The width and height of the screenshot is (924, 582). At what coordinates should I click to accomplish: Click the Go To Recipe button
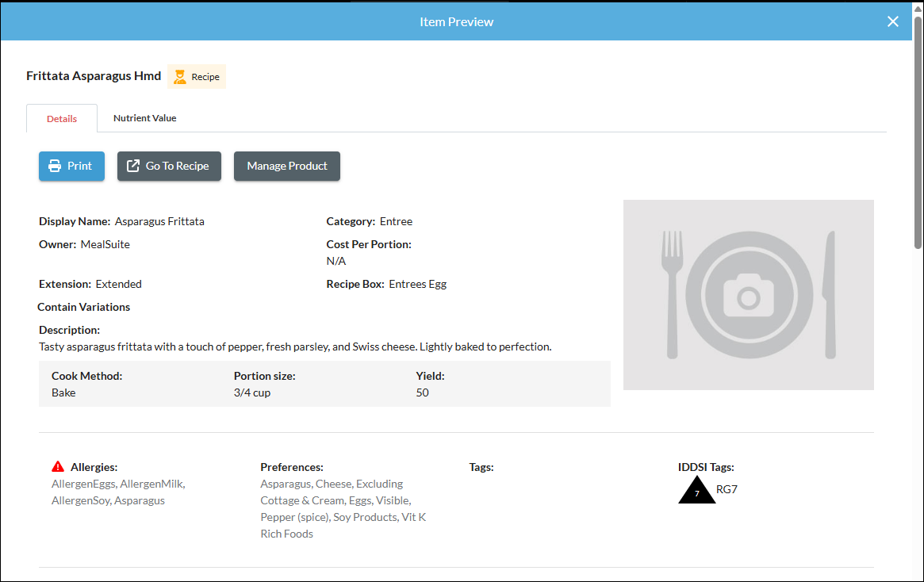(169, 166)
